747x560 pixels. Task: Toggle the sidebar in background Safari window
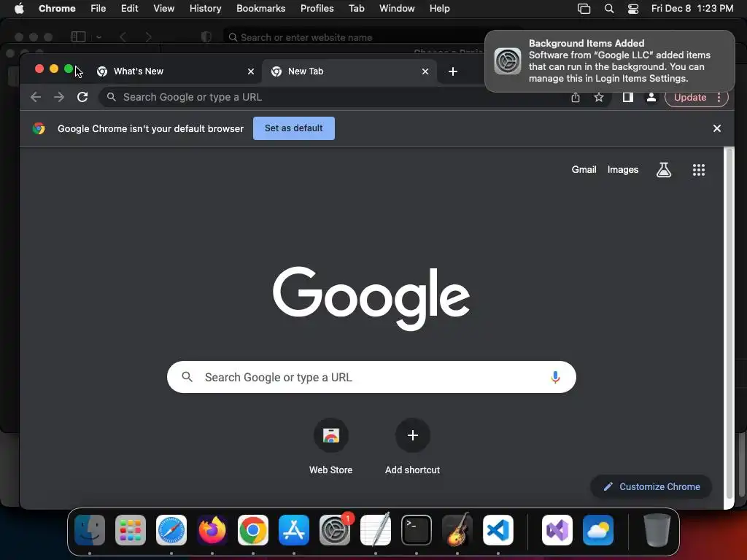point(78,36)
